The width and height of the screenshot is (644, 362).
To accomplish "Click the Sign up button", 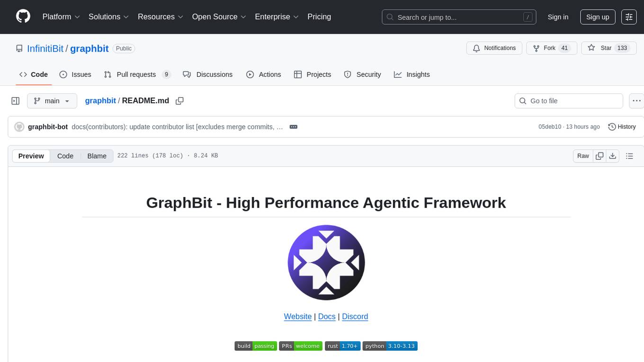I will pos(598,17).
